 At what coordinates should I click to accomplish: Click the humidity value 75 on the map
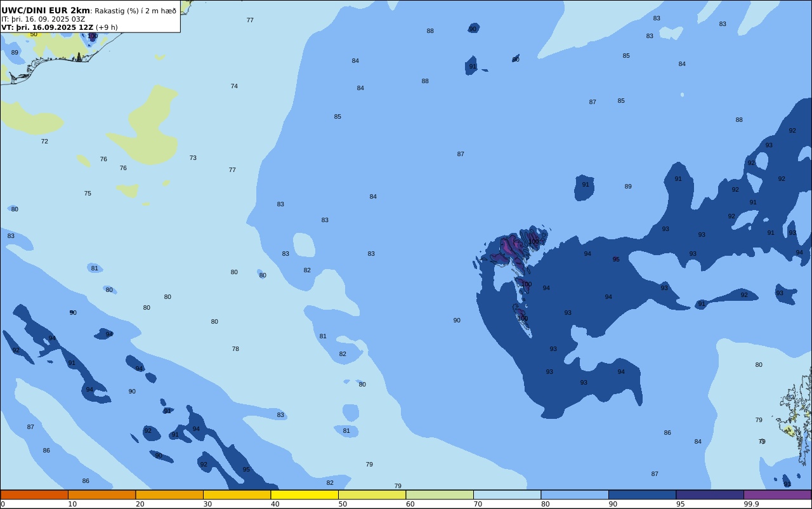pyautogui.click(x=88, y=194)
